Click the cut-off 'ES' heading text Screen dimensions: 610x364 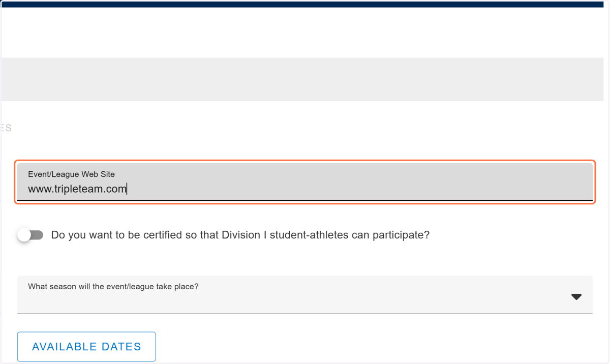pyautogui.click(x=6, y=128)
